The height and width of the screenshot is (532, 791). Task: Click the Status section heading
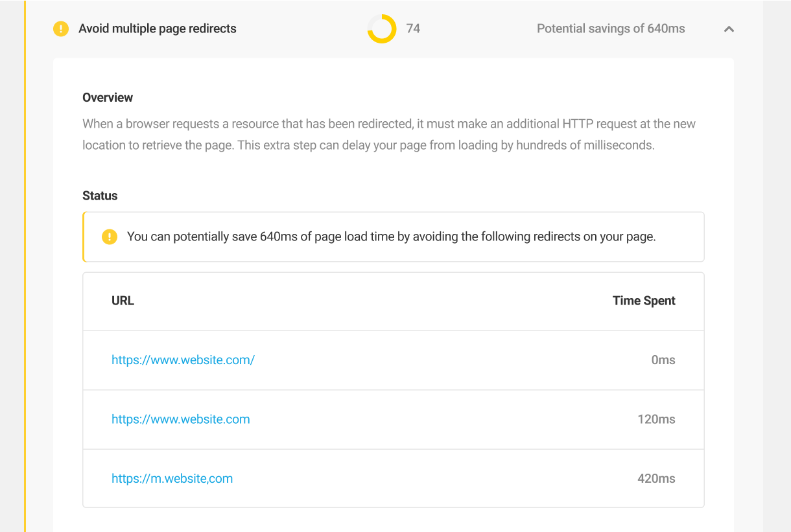pos(100,196)
